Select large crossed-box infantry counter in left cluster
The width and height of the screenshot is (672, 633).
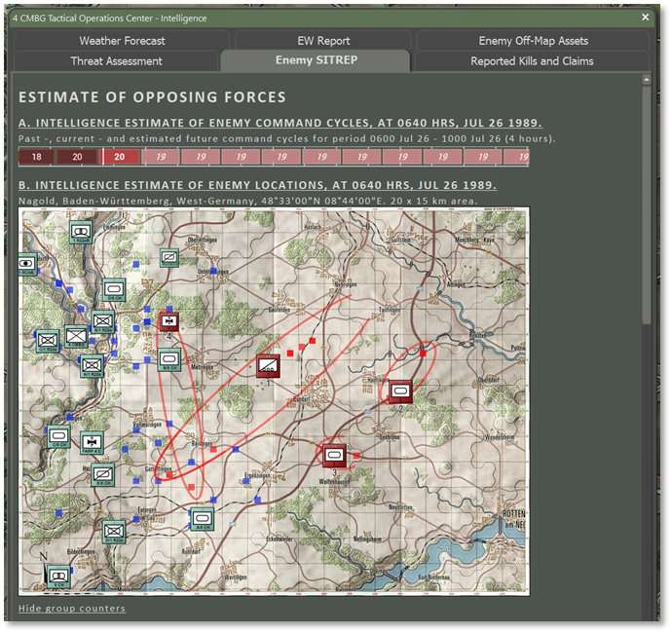coord(76,336)
